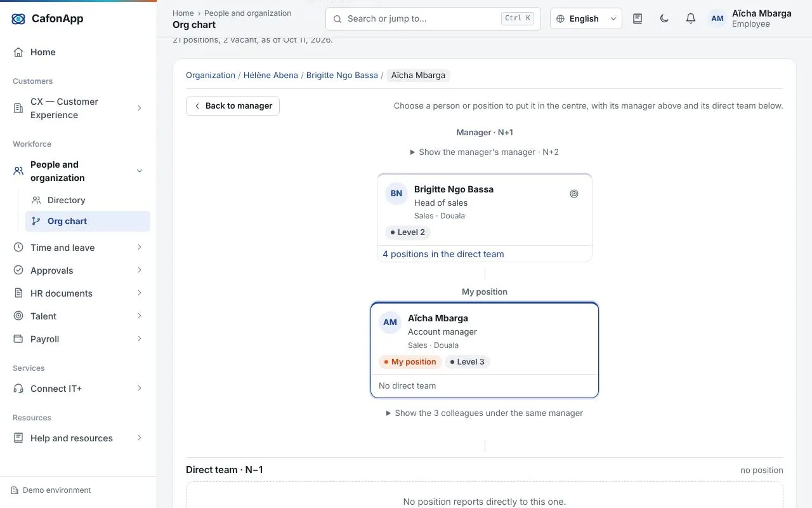The height and width of the screenshot is (508, 812).
Task: Click the Connect IT+ headset icon
Action: click(18, 389)
